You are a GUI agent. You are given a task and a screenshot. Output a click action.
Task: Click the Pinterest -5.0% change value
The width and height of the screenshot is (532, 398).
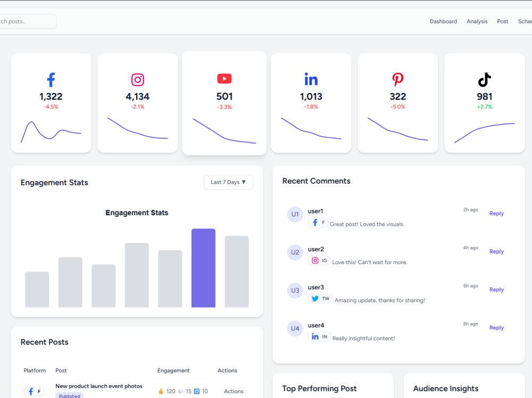[397, 107]
